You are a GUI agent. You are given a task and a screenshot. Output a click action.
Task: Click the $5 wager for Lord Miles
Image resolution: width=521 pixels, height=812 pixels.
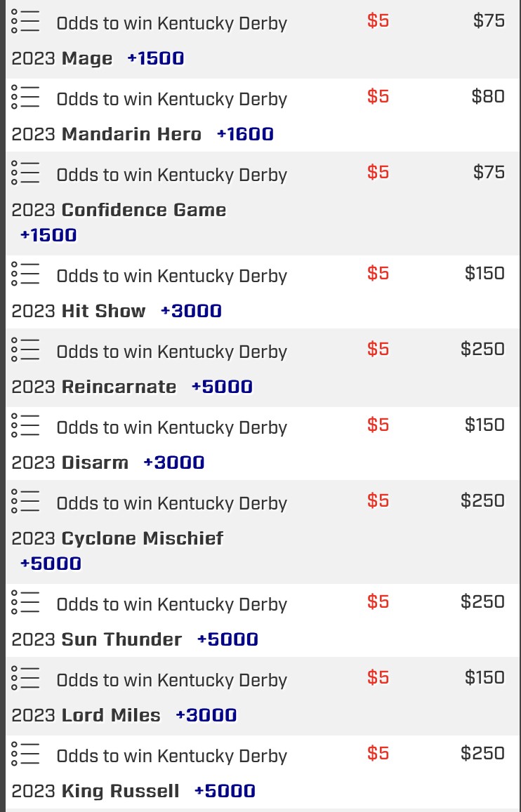(378, 677)
